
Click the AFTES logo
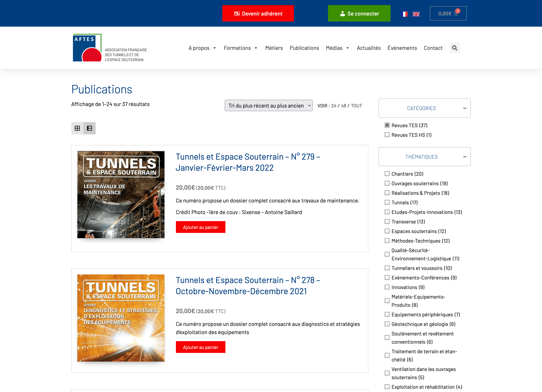pyautogui.click(x=110, y=48)
